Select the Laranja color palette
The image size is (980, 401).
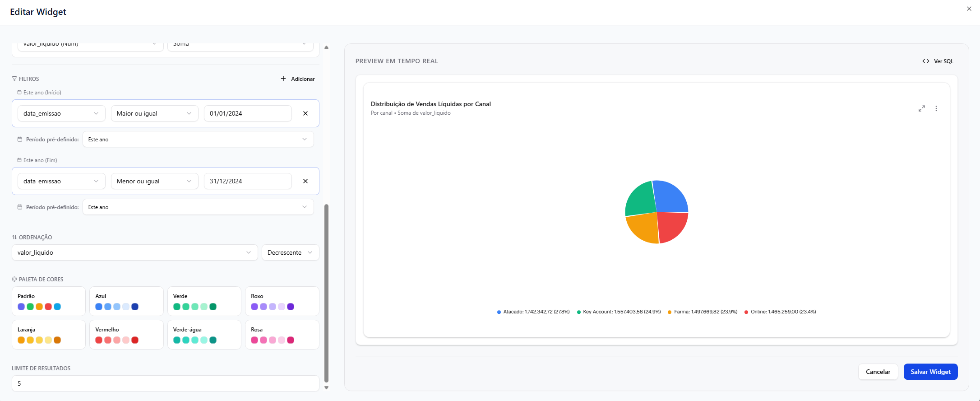[x=49, y=335]
